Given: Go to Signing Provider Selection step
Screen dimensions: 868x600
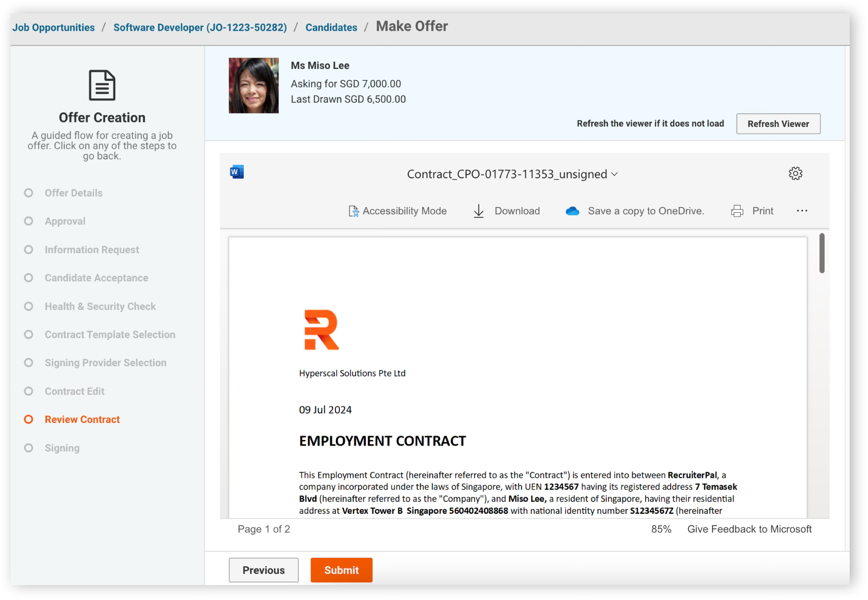Looking at the screenshot, I should 106,363.
